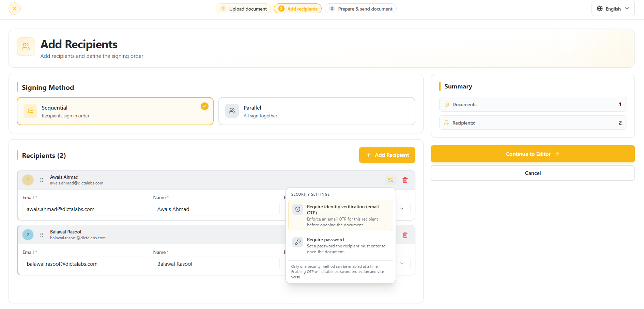Viewport: 644px width, 309px height.
Task: Edit email field awais.ahmad@dictalabs.com
Action: coord(86,209)
